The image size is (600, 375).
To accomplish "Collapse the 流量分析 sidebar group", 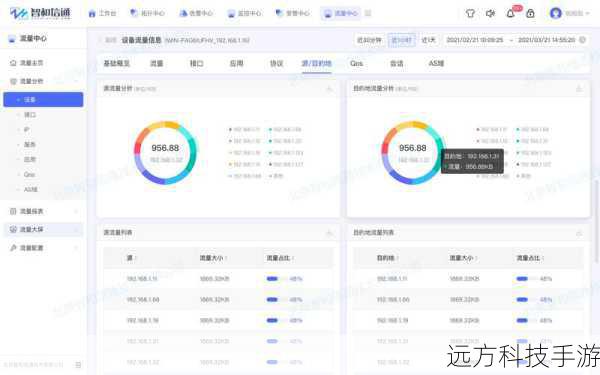I will pyautogui.click(x=76, y=81).
